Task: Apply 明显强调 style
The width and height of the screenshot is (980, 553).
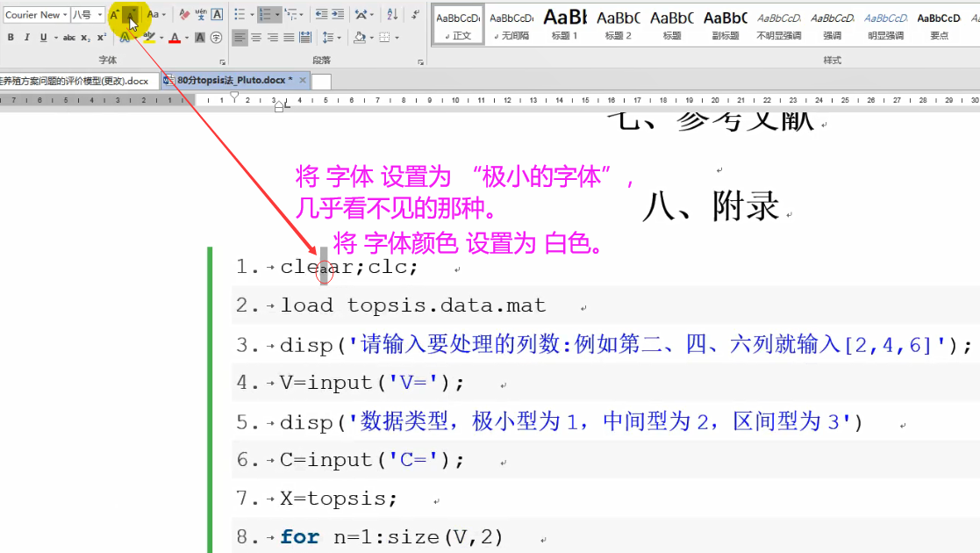Action: pyautogui.click(x=885, y=25)
